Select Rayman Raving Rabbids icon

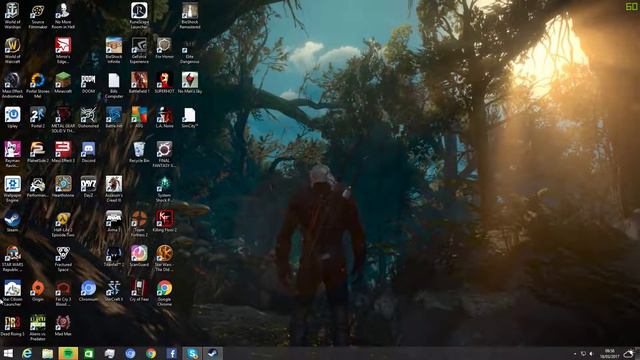pyautogui.click(x=12, y=155)
